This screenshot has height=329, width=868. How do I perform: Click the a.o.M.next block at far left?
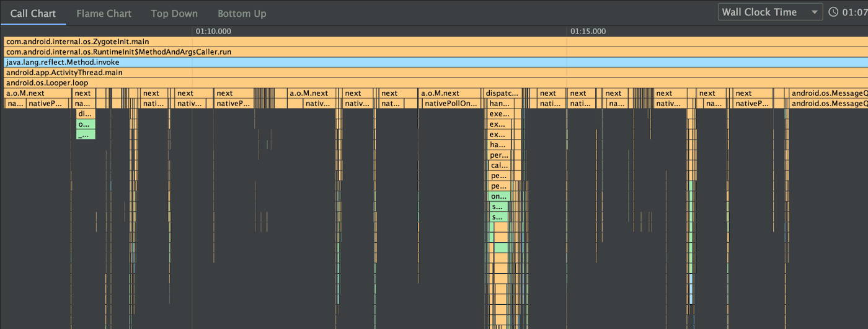pyautogui.click(x=36, y=93)
